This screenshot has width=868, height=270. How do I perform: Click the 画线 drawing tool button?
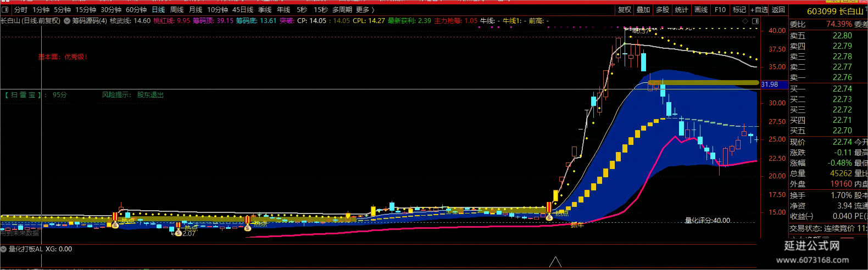pos(701,10)
